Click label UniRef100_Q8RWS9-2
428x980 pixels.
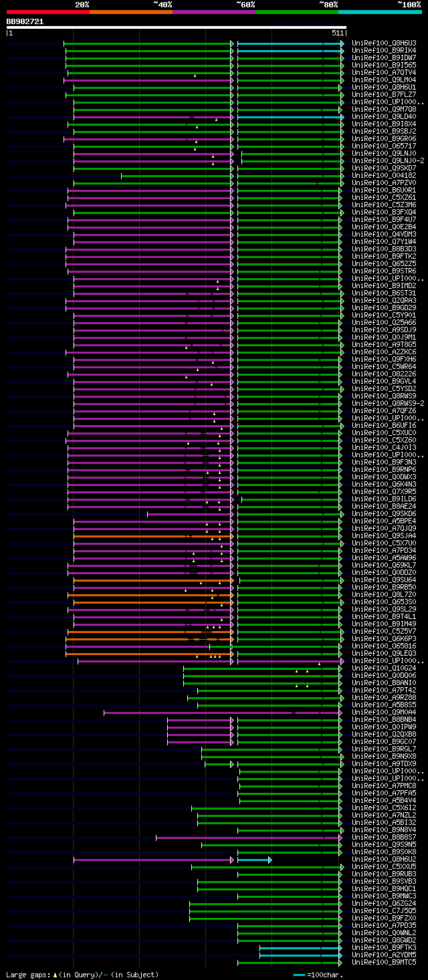point(388,403)
